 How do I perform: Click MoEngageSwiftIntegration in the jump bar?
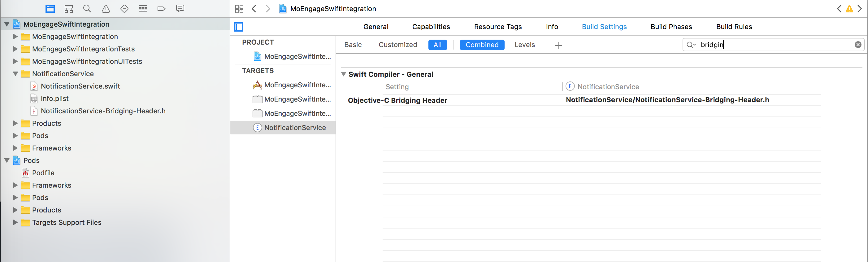[x=333, y=9]
